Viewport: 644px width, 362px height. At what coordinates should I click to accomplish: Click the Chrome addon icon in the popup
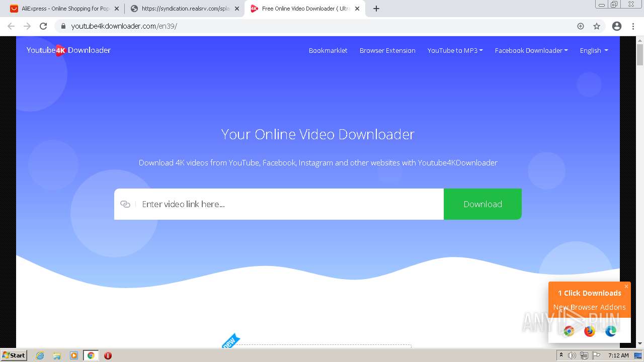pos(569,331)
